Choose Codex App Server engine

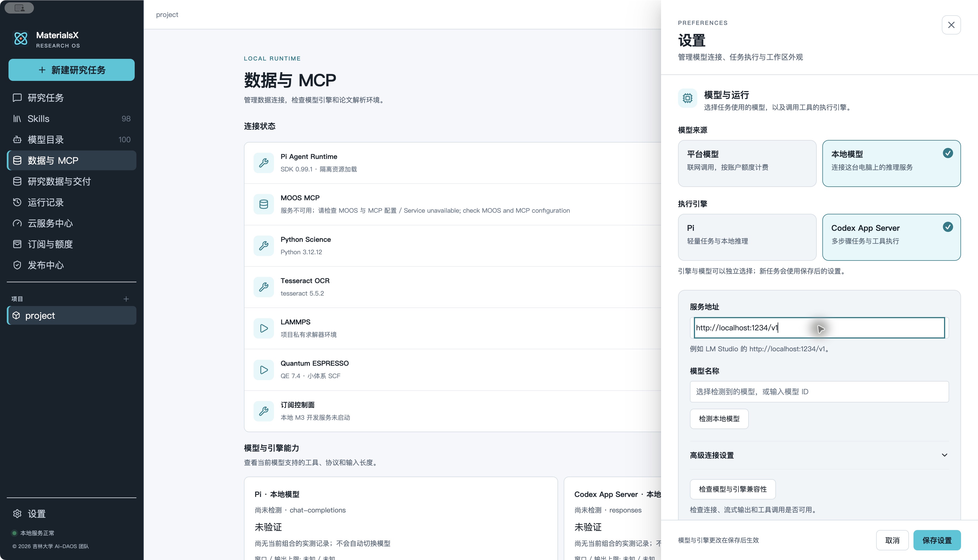(x=891, y=237)
